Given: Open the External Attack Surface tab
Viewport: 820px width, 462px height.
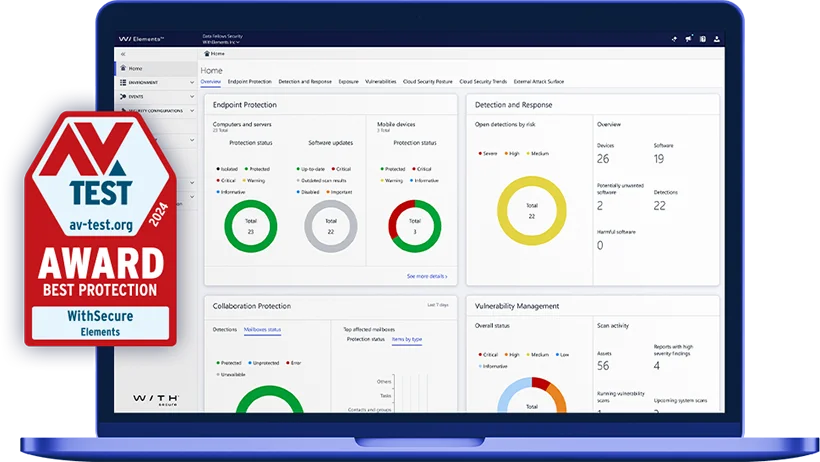Looking at the screenshot, I should [539, 82].
